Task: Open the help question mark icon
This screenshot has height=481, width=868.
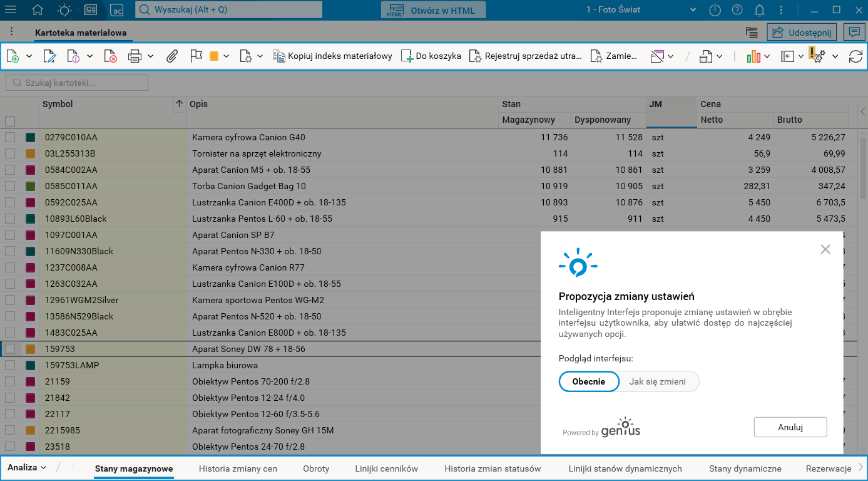Action: point(737,9)
